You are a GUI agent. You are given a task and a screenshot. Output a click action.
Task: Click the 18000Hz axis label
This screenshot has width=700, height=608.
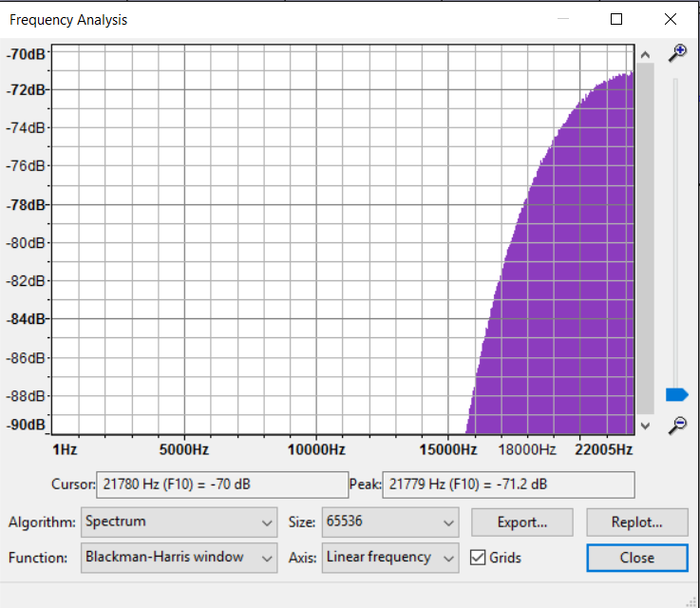pyautogui.click(x=527, y=449)
